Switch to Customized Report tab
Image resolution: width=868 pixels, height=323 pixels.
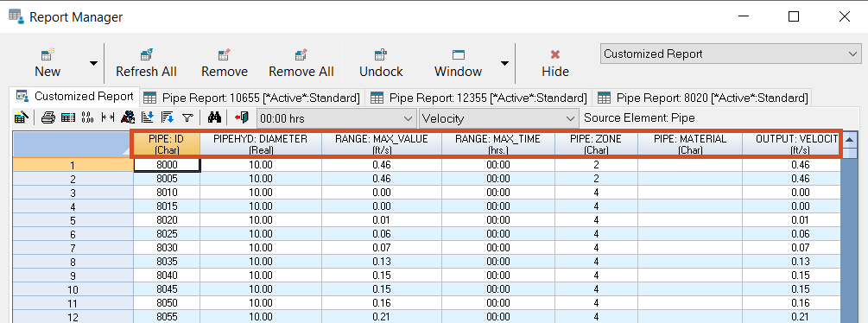coord(75,96)
